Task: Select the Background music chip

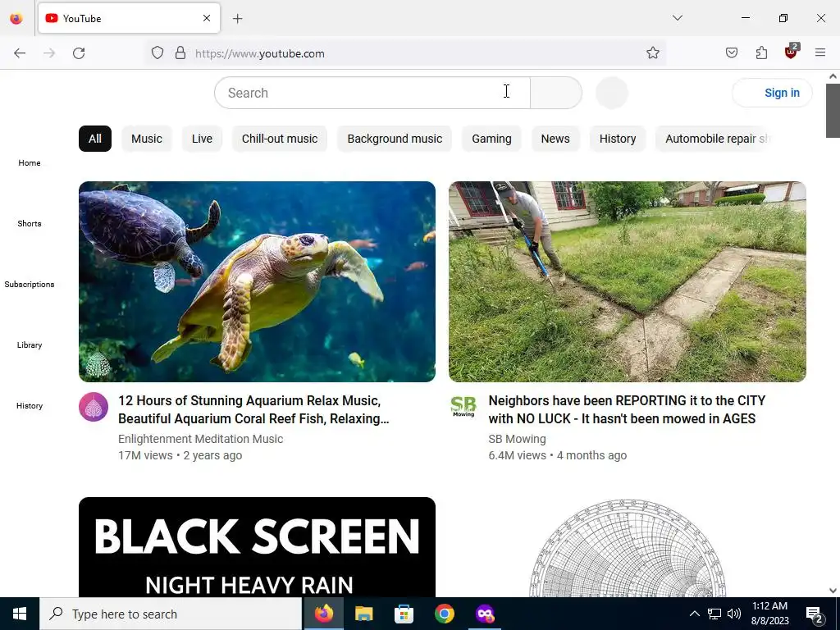Action: [x=395, y=139]
